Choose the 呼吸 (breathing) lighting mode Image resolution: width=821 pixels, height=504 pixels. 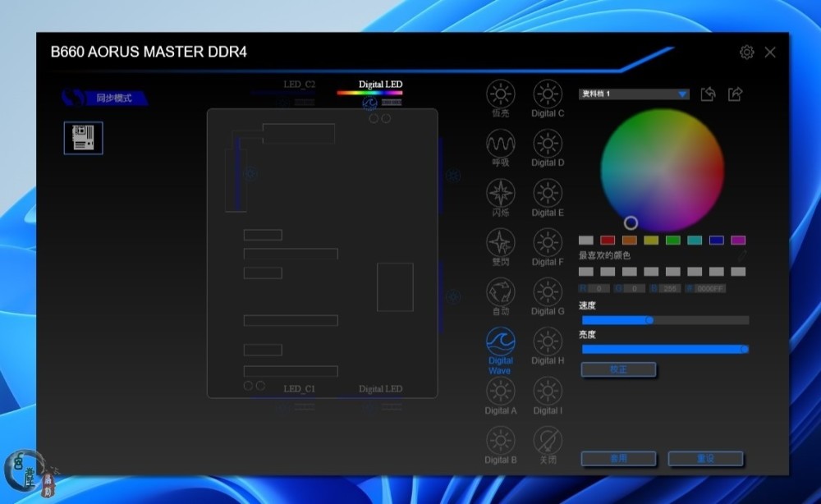coord(500,144)
